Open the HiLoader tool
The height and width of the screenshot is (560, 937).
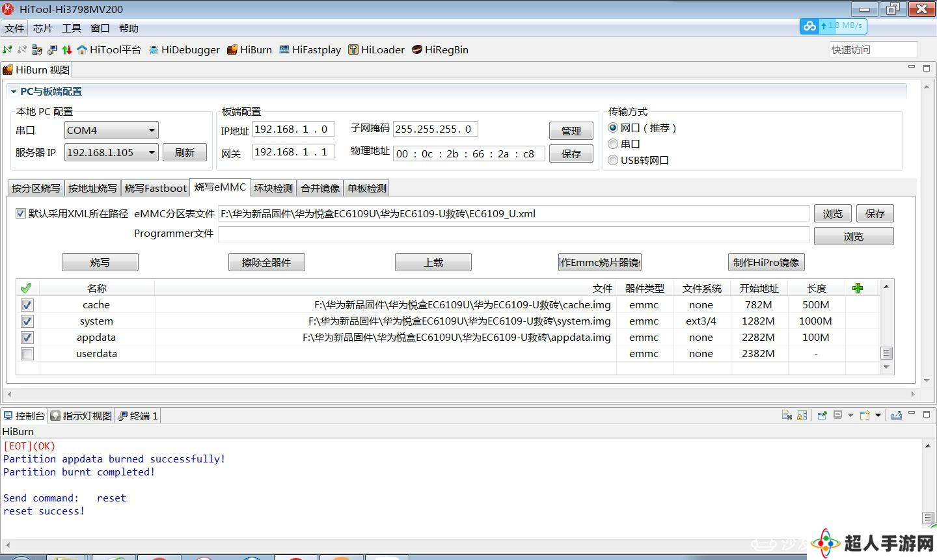coord(376,49)
